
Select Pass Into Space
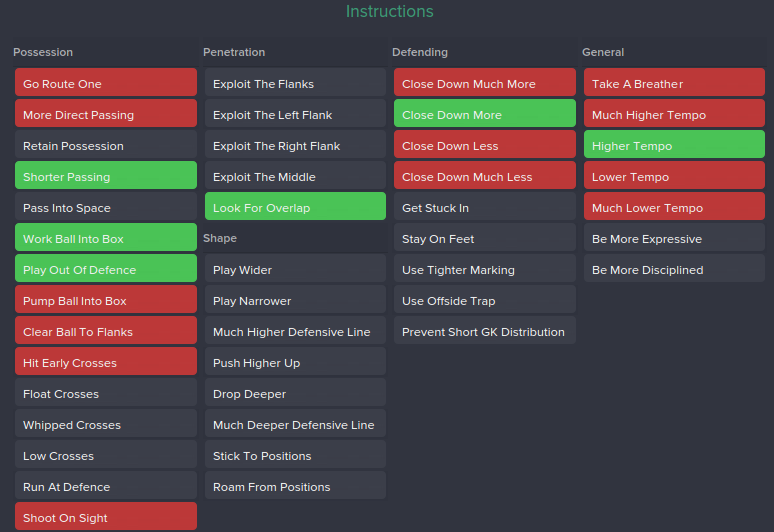[x=106, y=206]
